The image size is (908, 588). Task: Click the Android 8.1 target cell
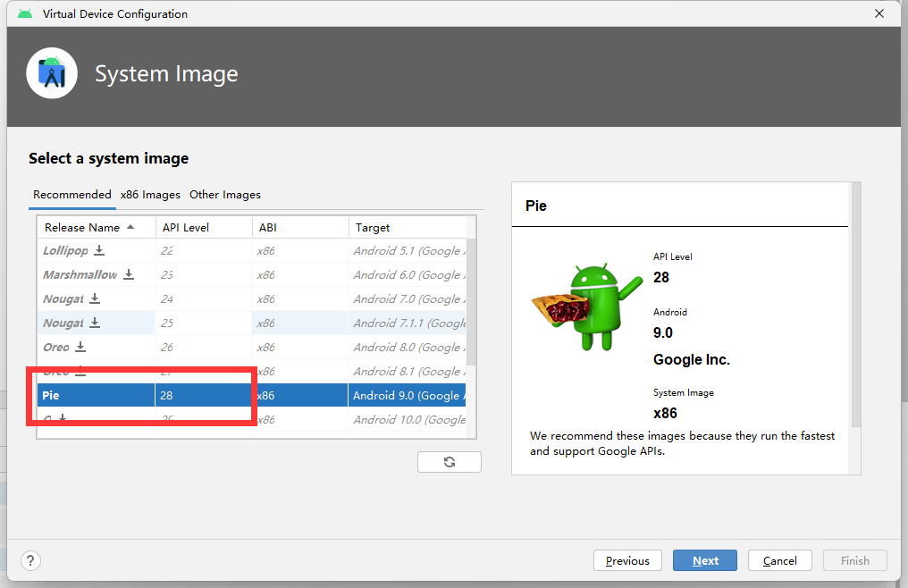click(408, 372)
